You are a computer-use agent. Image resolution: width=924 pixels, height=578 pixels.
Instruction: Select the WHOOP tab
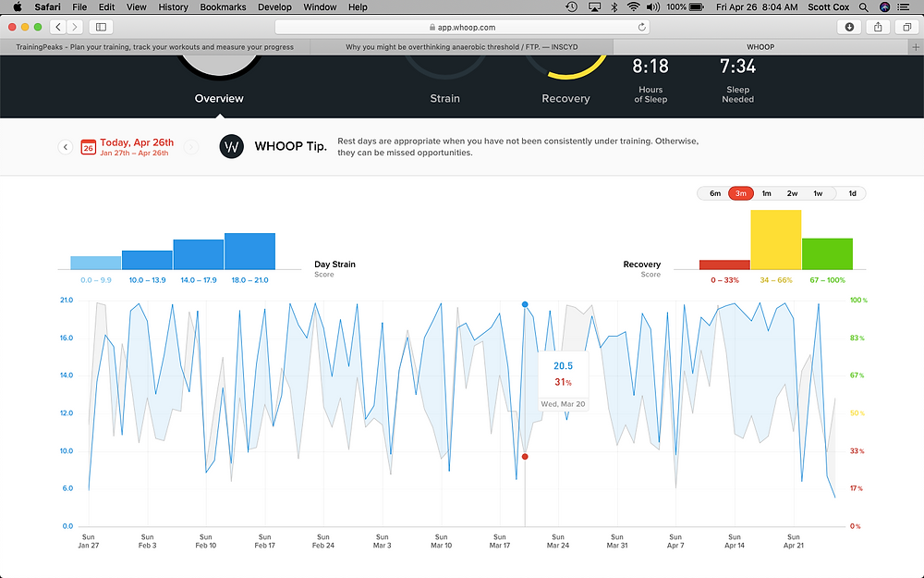(760, 46)
